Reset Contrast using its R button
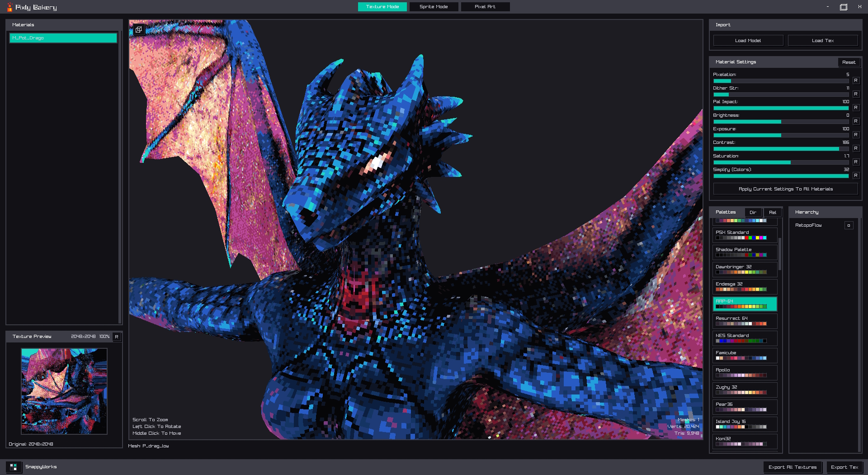 855,148
